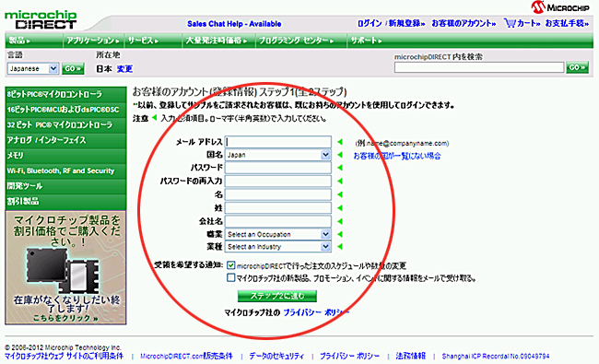The height and width of the screenshot is (364, 599).
Task: Click the 姓 last name field
Action: (x=278, y=207)
